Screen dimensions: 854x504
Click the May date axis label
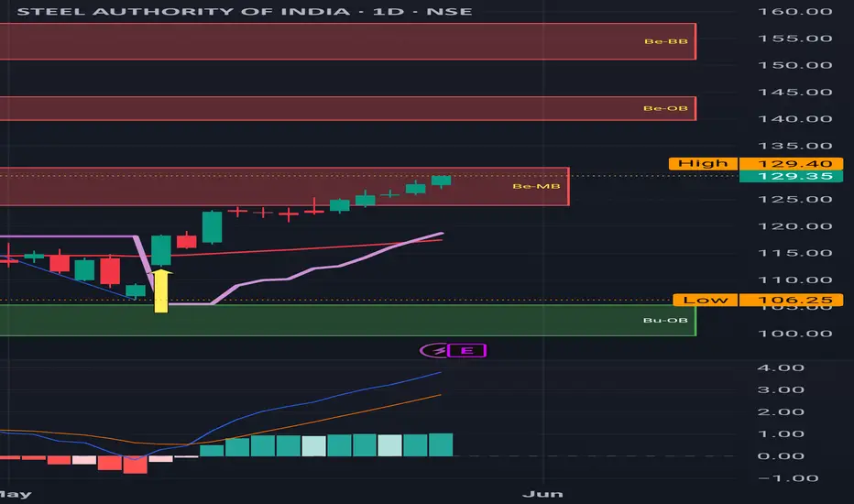point(16,494)
